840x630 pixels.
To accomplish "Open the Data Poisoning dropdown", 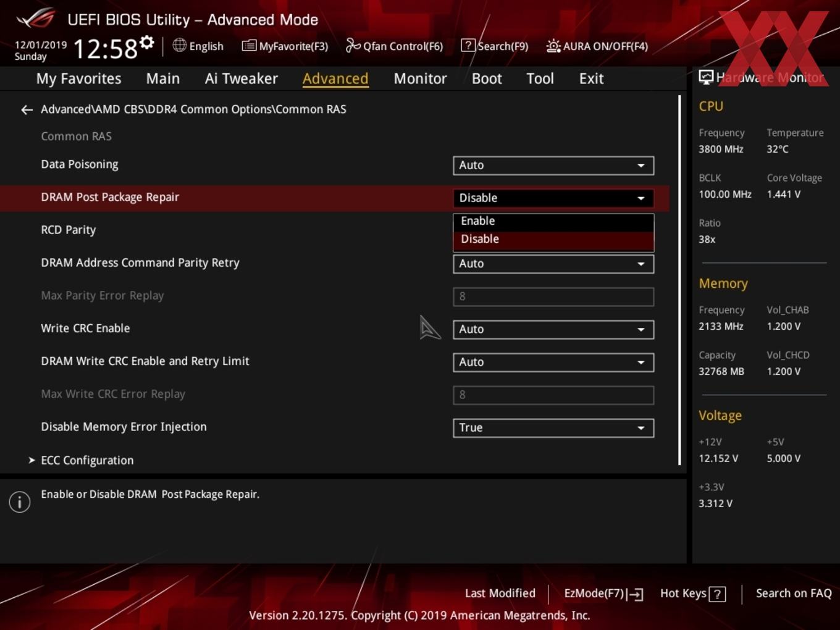I will pos(553,166).
